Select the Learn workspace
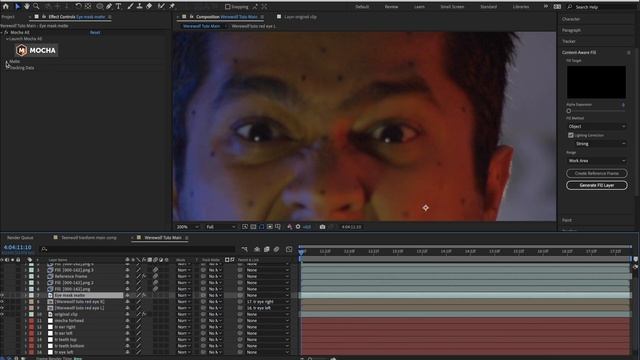This screenshot has height=360, width=640. click(x=419, y=7)
